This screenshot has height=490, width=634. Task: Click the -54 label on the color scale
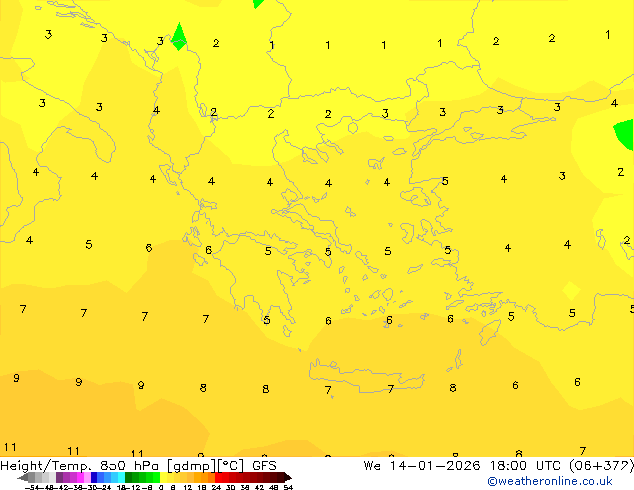[32, 487]
